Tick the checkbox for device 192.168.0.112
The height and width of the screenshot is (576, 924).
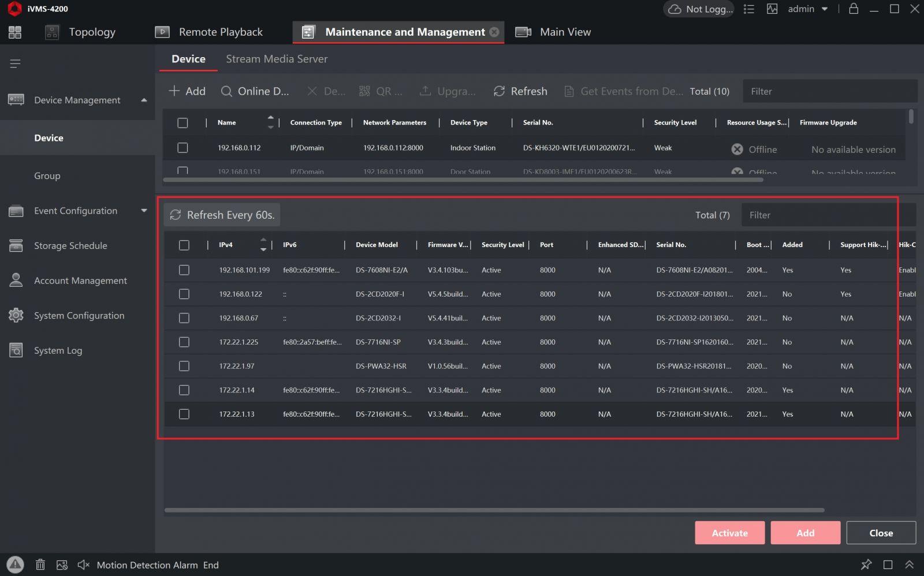coord(182,148)
